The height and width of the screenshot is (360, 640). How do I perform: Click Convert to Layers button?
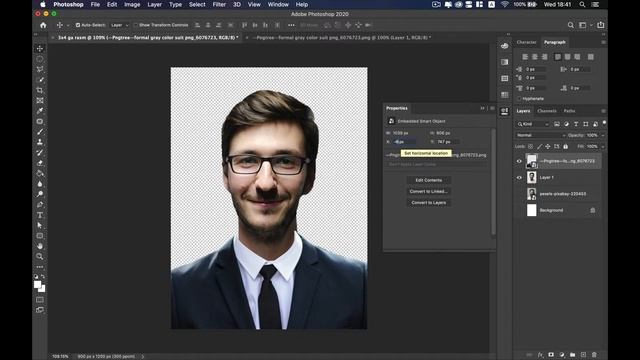point(429,202)
